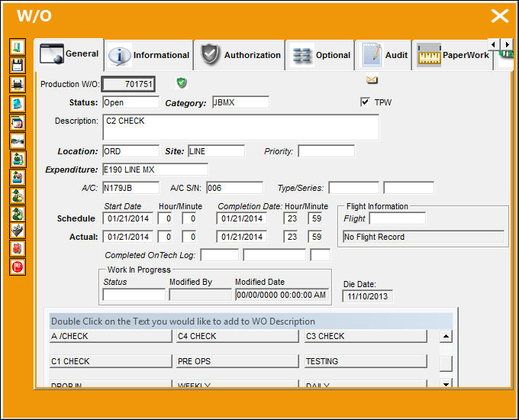This screenshot has height=420, width=519.
Task: Click the A/C S/N field showing 006
Action: (234, 188)
